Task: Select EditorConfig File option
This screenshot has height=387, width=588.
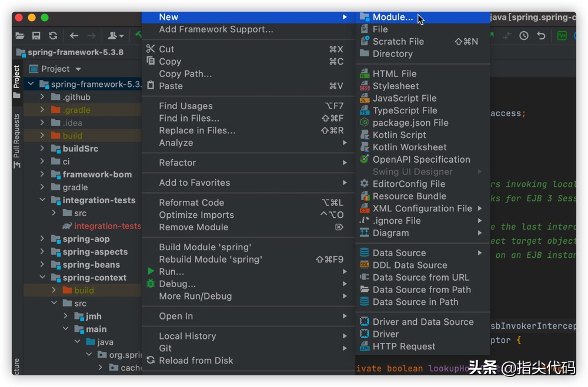Action: click(423, 184)
